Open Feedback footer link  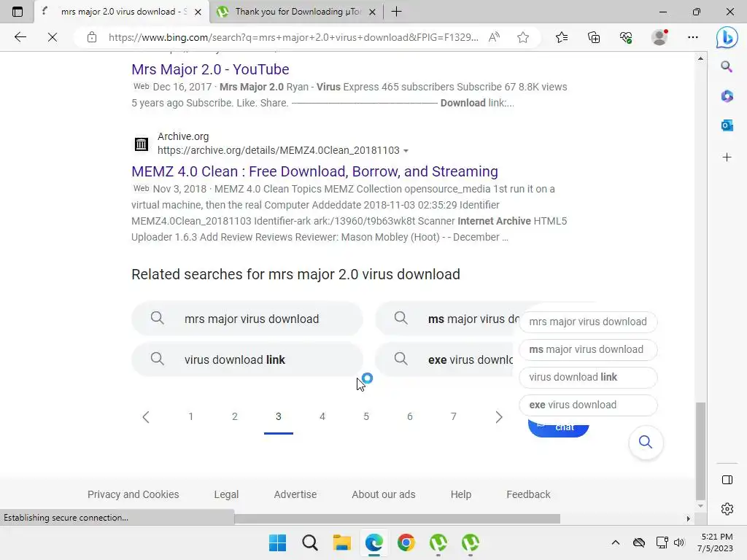pyautogui.click(x=528, y=495)
